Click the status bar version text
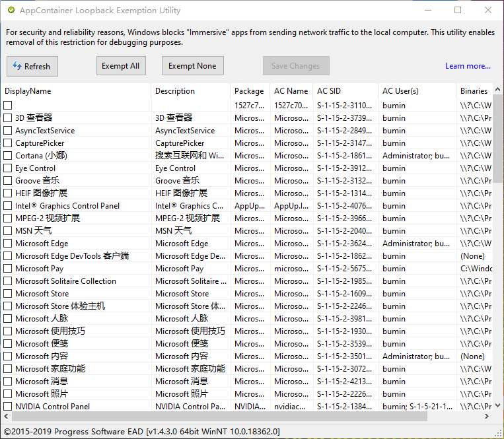The image size is (504, 439). [142, 431]
